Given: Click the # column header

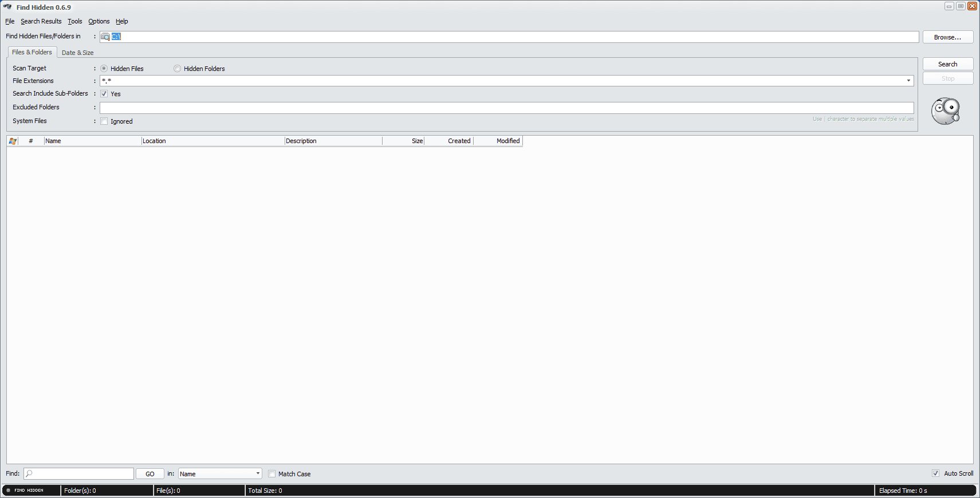Looking at the screenshot, I should coord(31,141).
